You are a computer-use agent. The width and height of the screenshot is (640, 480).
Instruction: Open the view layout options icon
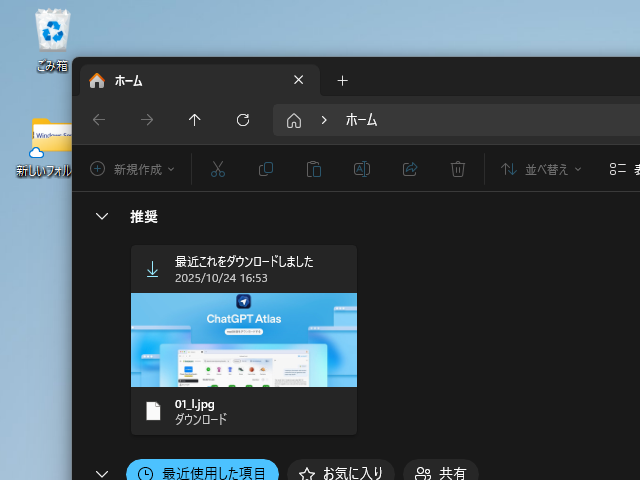(x=618, y=169)
